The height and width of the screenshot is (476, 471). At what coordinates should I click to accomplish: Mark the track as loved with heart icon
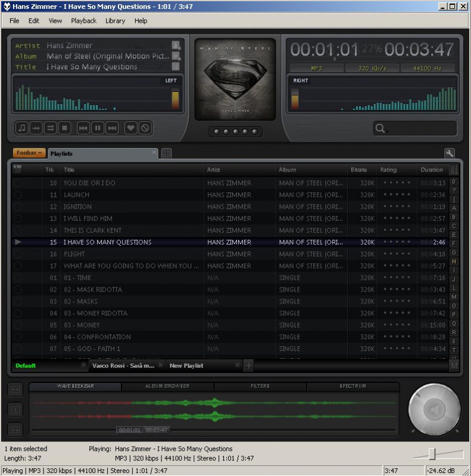coord(130,128)
